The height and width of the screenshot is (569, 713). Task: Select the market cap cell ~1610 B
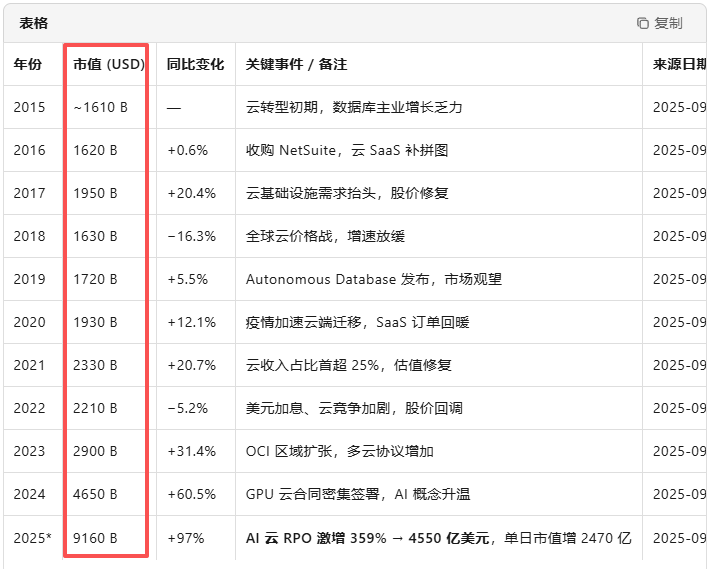(100, 107)
